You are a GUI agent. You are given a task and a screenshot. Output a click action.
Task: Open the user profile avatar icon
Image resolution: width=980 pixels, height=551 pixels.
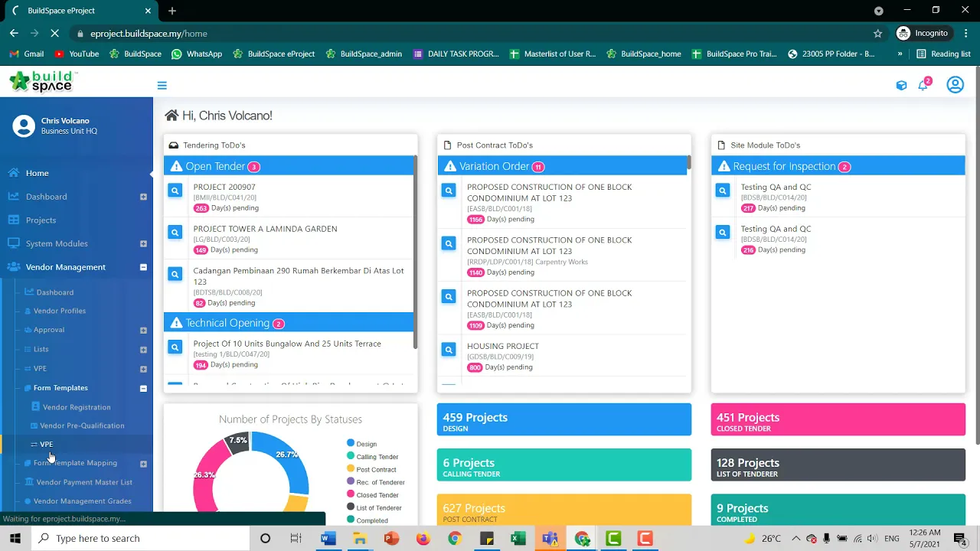click(955, 85)
